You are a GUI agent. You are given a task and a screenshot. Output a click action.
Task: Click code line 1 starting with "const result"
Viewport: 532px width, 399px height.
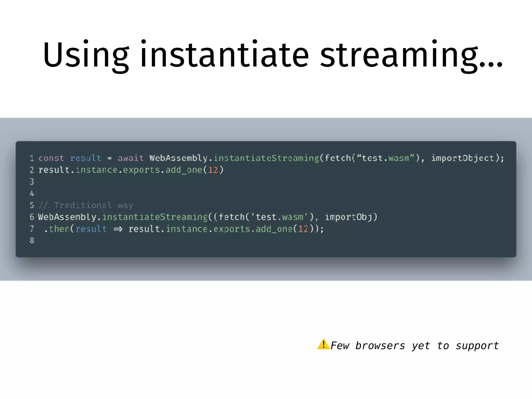tap(271, 158)
